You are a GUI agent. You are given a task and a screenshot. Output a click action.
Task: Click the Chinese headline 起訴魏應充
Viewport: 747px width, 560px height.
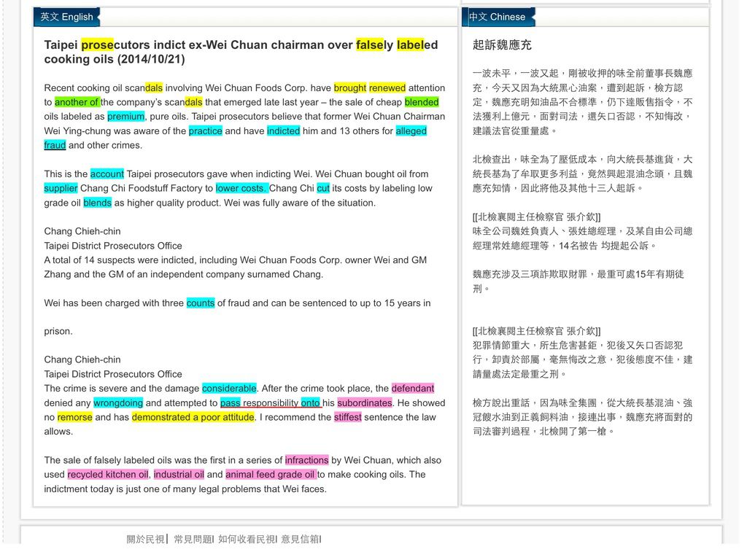pyautogui.click(x=502, y=45)
